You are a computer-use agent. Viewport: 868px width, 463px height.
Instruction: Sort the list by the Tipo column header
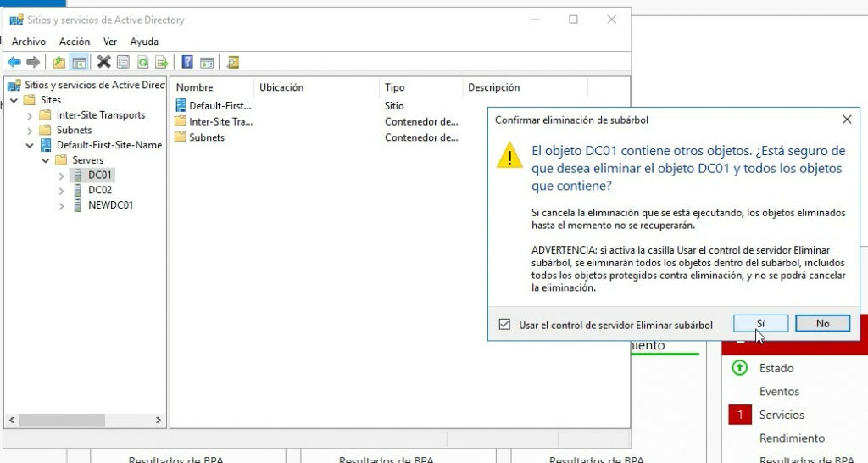coord(395,87)
